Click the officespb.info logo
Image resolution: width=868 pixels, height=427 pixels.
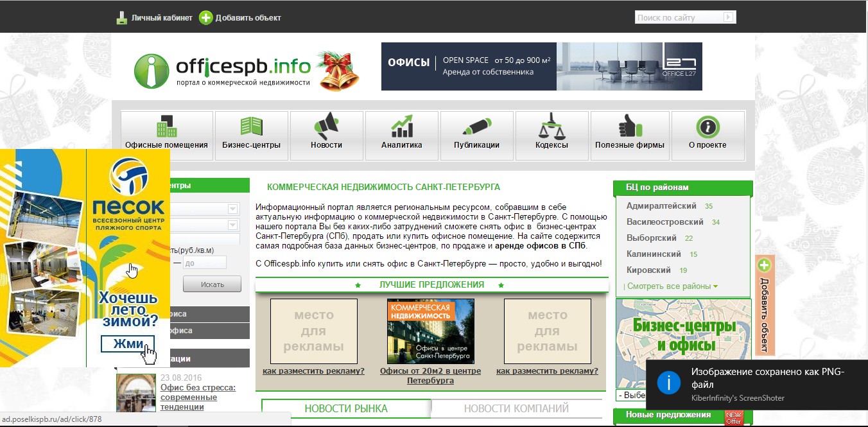point(222,70)
